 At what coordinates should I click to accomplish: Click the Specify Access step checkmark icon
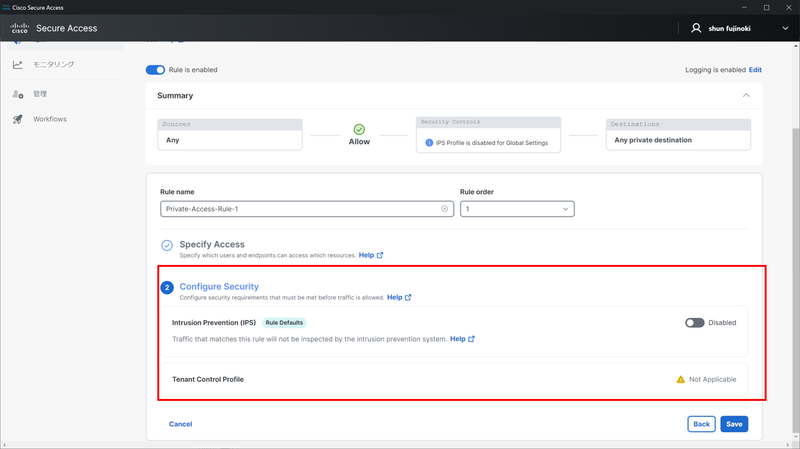(x=167, y=245)
